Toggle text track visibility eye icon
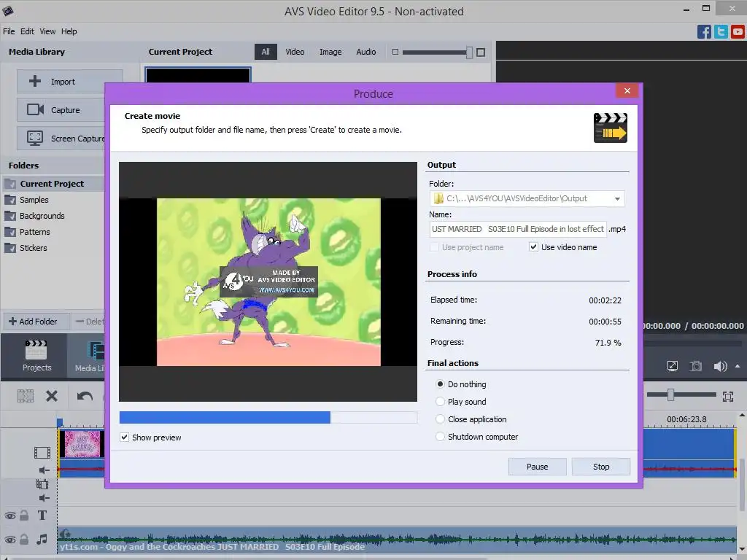This screenshot has height=560, width=747. point(10,516)
